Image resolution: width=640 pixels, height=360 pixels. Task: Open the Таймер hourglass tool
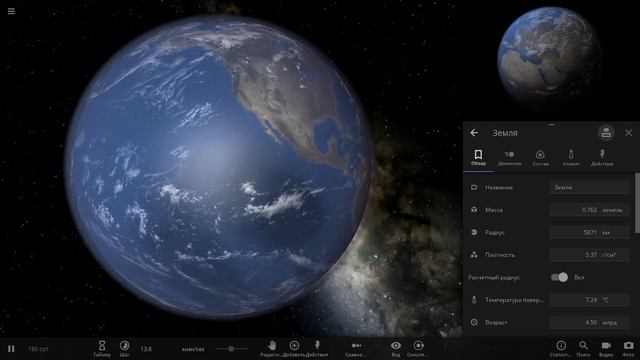click(x=102, y=349)
